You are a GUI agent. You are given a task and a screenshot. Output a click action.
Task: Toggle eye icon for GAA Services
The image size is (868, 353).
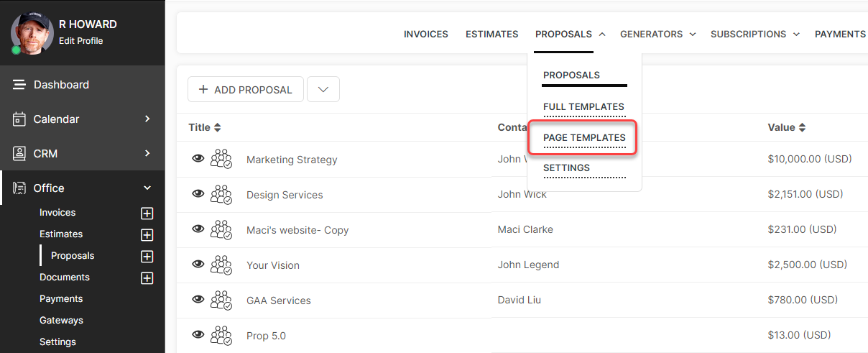pyautogui.click(x=198, y=300)
